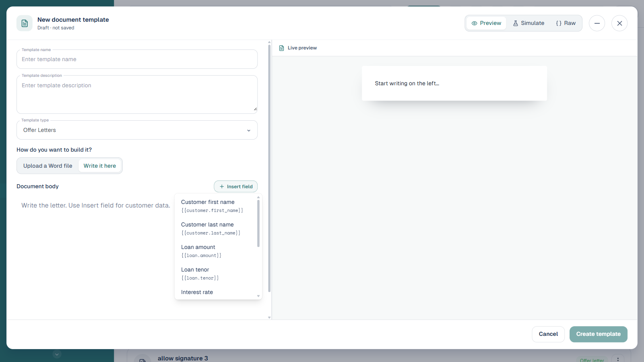Image resolution: width=644 pixels, height=362 pixels.
Task: Close the New document template dialog
Action: [x=619, y=23]
